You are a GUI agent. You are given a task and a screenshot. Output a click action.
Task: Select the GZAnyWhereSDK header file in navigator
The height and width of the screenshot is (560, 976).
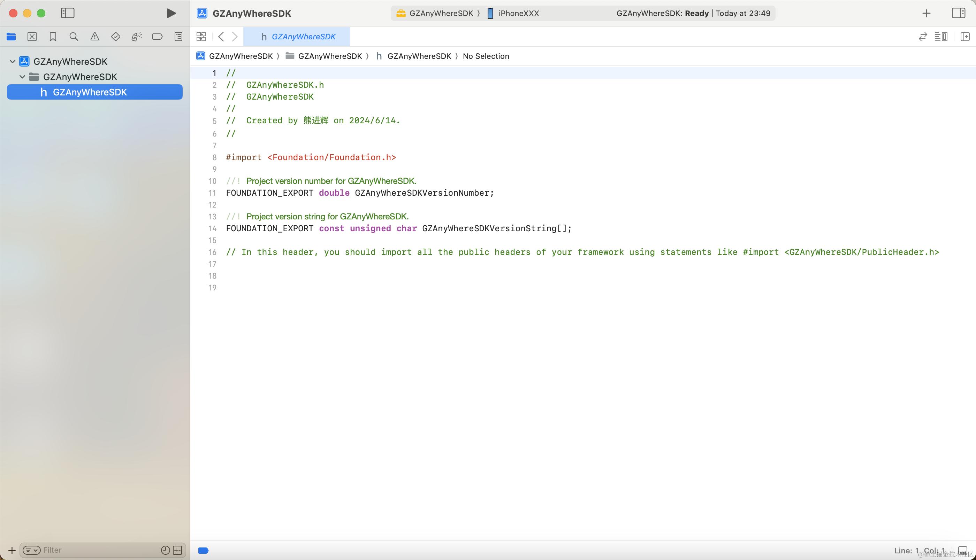(x=90, y=92)
